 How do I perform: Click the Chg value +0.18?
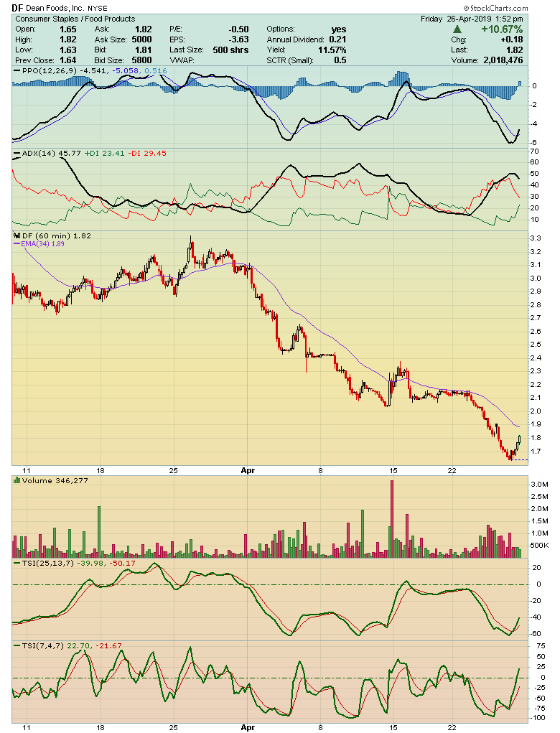(x=511, y=39)
